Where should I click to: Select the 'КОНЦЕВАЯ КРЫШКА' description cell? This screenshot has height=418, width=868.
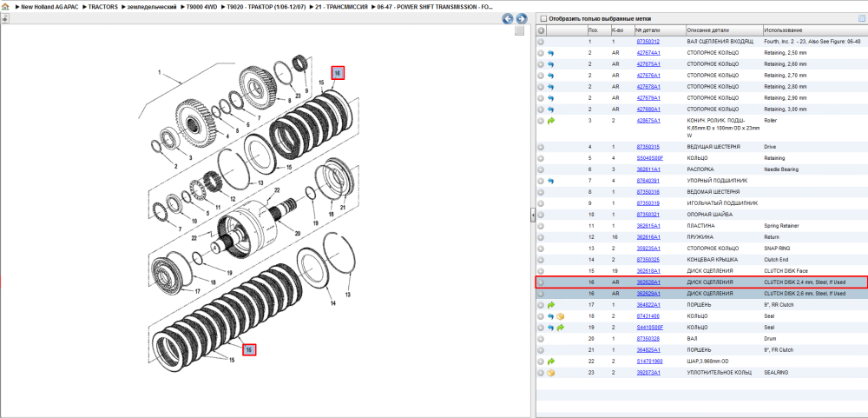[713, 260]
